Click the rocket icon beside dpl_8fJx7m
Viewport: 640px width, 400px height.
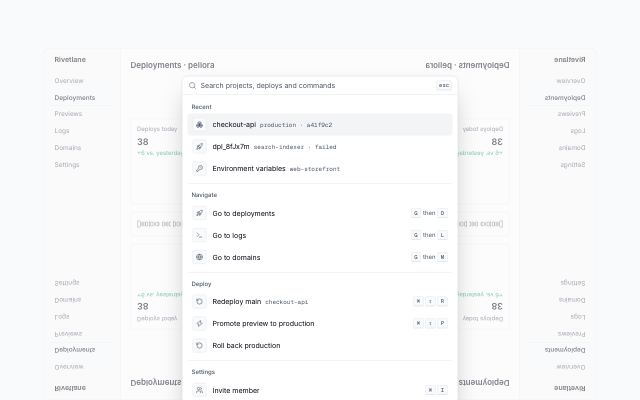200,147
